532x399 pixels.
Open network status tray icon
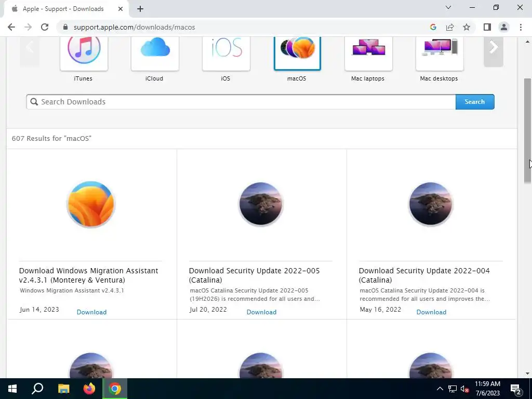pos(453,389)
